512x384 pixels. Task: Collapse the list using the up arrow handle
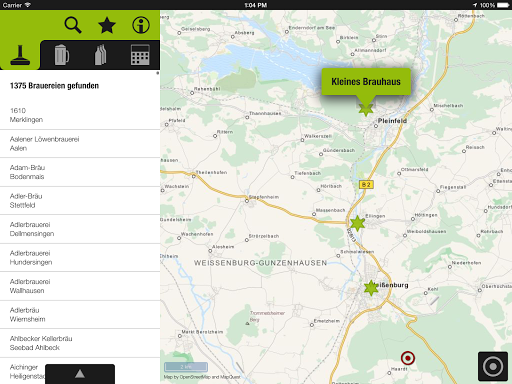[80, 374]
